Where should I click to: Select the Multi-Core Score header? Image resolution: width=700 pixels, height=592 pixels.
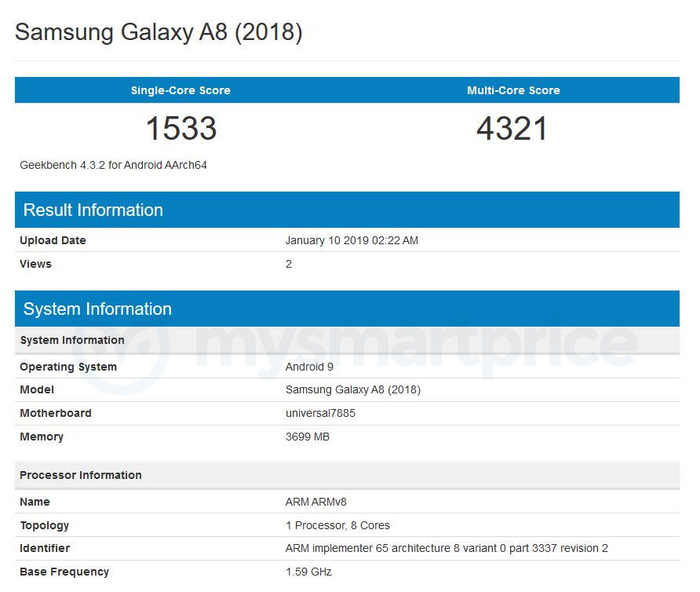coord(513,90)
